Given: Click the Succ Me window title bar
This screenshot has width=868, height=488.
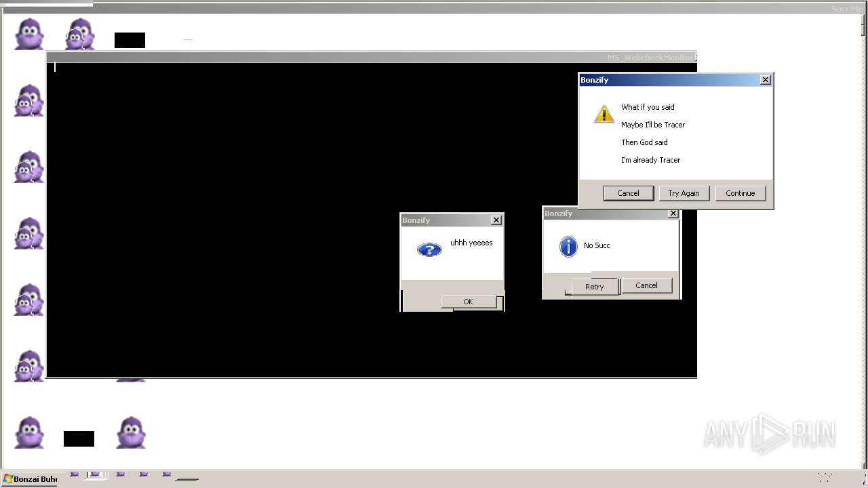Looking at the screenshot, I should pos(434,9).
